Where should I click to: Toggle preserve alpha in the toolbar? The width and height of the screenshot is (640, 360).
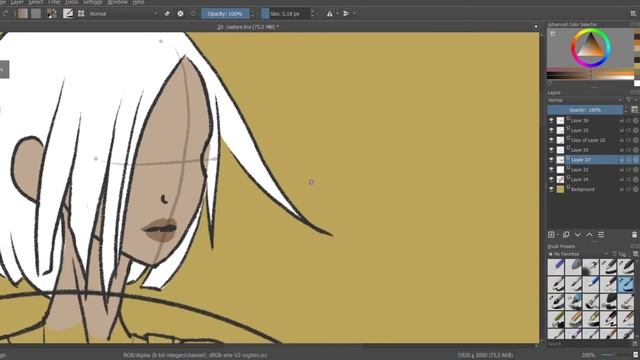point(180,13)
